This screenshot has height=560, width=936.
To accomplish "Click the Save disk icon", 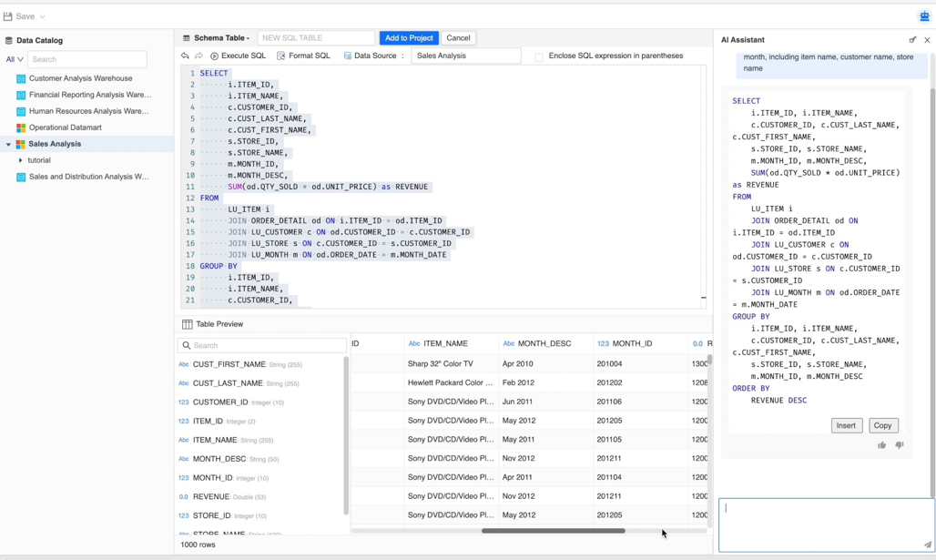I will point(8,16).
